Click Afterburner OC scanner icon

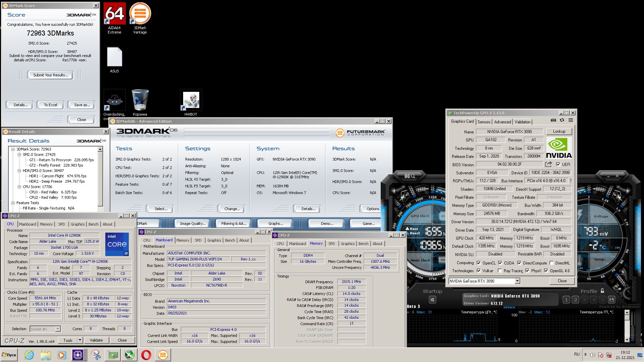410,176
